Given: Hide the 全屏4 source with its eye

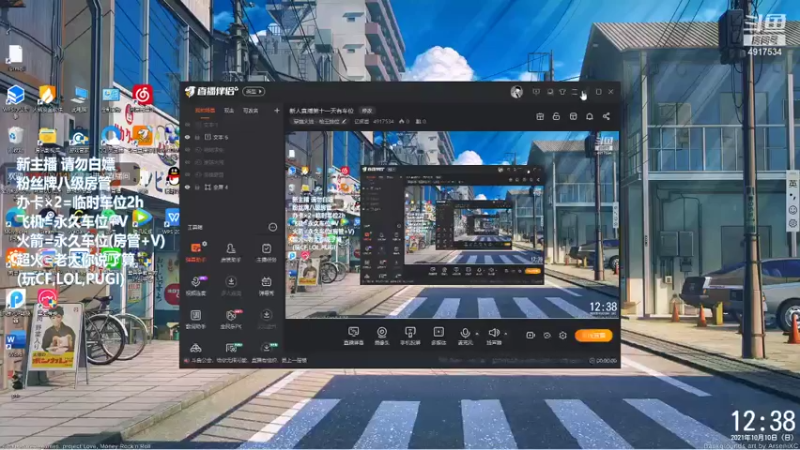Looking at the screenshot, I should 188,187.
